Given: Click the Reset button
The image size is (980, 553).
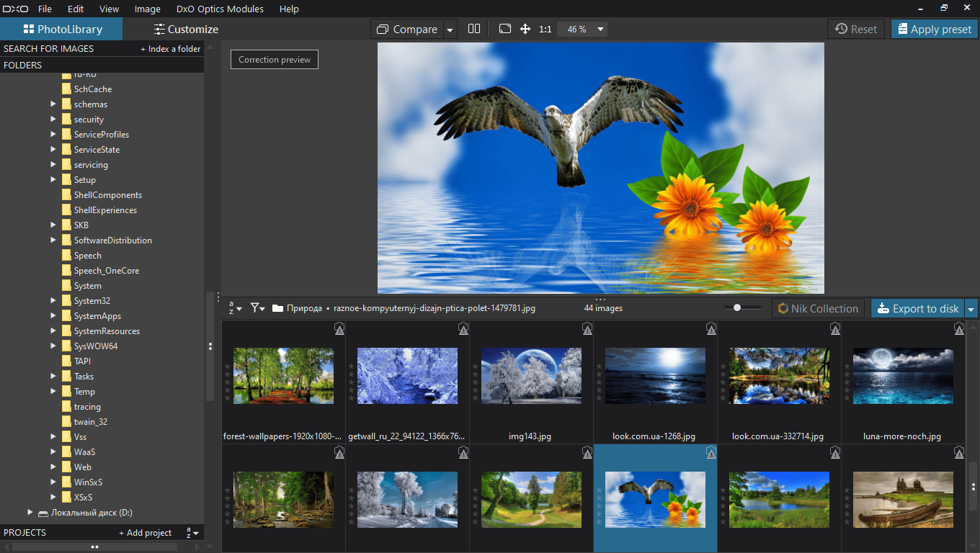Looking at the screenshot, I should tap(856, 30).
